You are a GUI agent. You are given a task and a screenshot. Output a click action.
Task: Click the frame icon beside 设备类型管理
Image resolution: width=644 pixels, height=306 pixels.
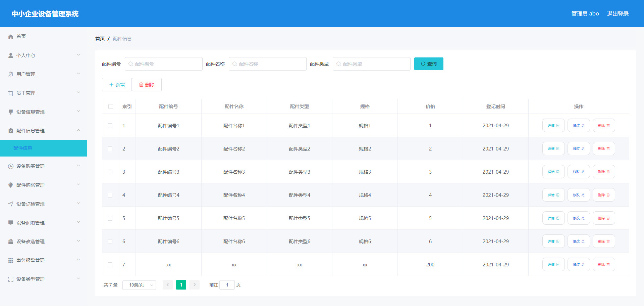click(11, 279)
